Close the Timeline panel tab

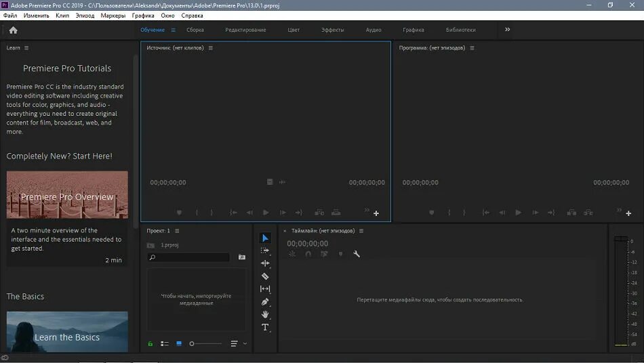click(285, 232)
